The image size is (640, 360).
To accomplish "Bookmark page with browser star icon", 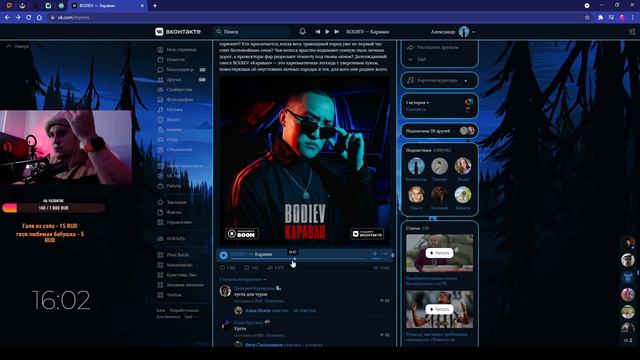I will tap(587, 18).
